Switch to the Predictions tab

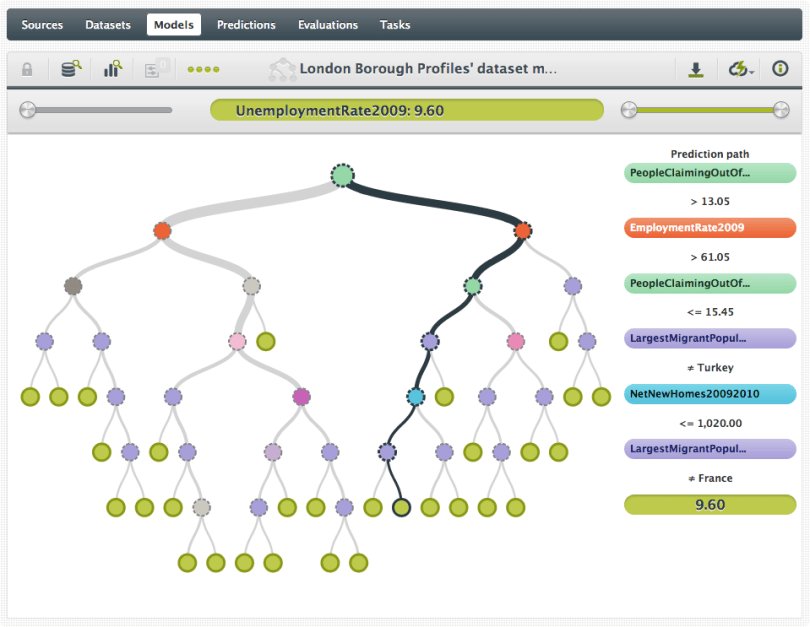pos(246,24)
